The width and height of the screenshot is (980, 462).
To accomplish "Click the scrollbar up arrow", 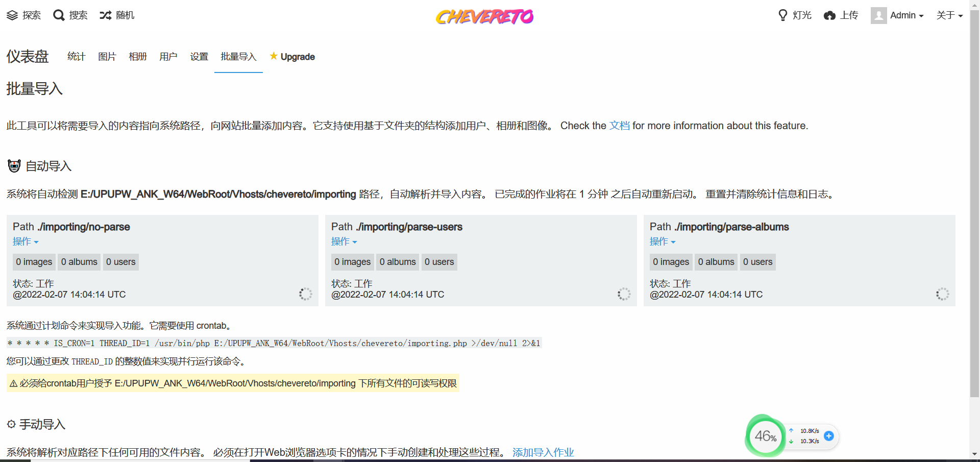I will pos(974,4).
